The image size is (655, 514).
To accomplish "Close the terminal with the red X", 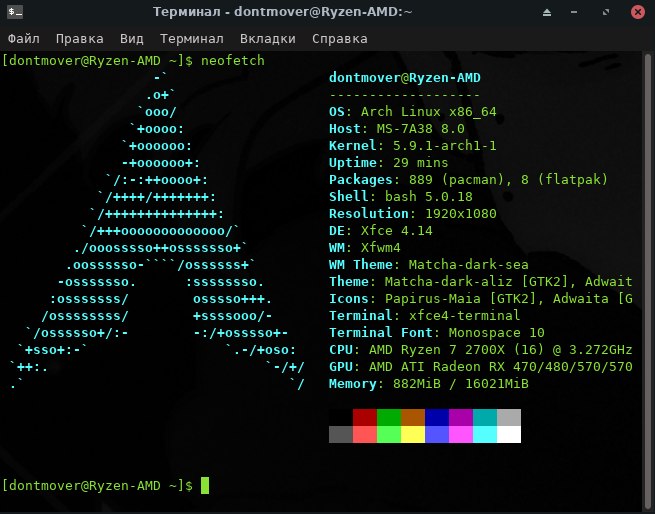I will coord(638,12).
